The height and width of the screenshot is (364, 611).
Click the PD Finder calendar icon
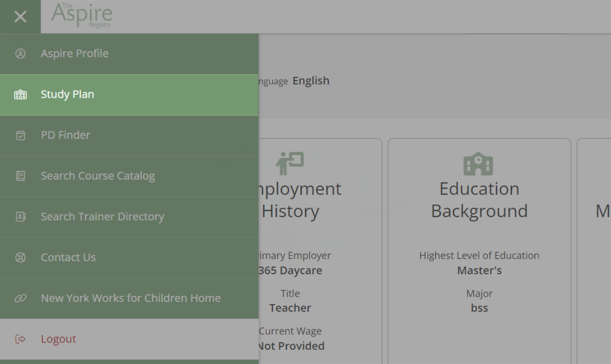coord(21,135)
